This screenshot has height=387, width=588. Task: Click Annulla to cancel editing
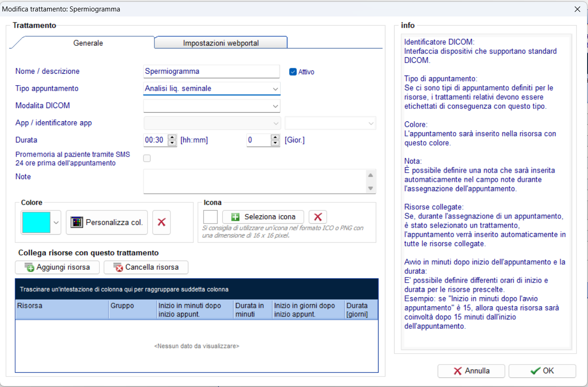click(x=471, y=371)
